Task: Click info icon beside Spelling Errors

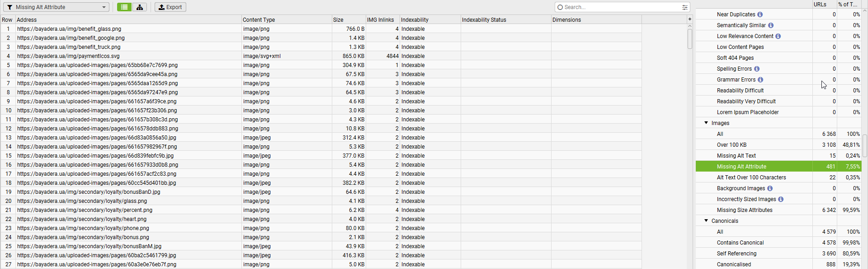Action: (757, 69)
